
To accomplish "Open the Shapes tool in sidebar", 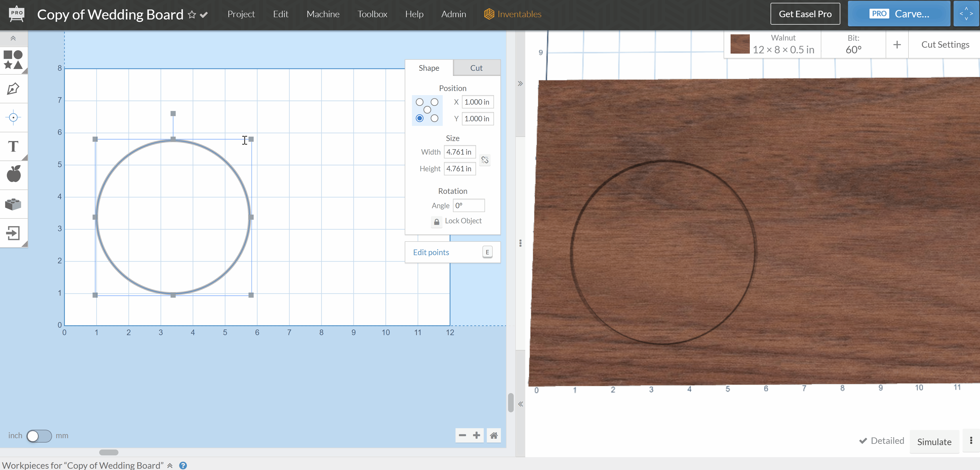I will pyautogui.click(x=13, y=60).
